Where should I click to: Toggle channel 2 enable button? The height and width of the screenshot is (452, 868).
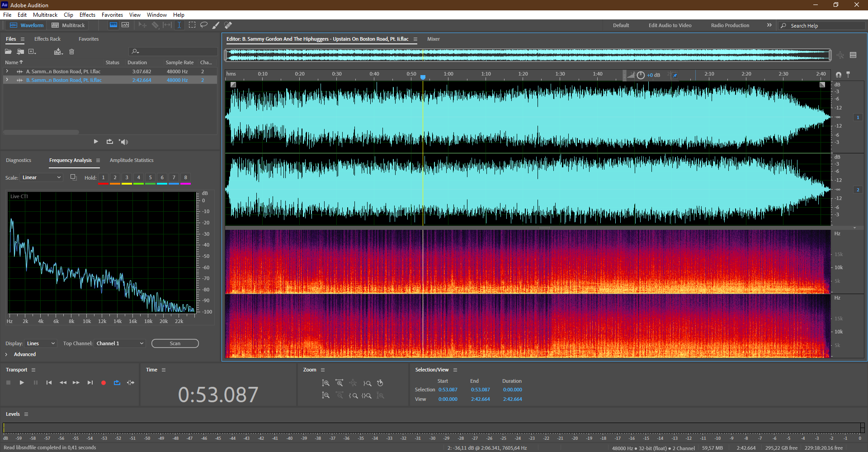pos(858,190)
